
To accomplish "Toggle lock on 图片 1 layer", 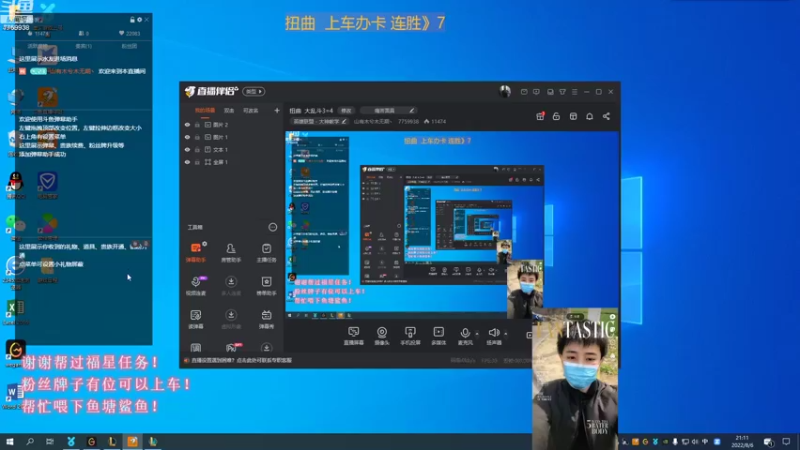I will [x=197, y=137].
